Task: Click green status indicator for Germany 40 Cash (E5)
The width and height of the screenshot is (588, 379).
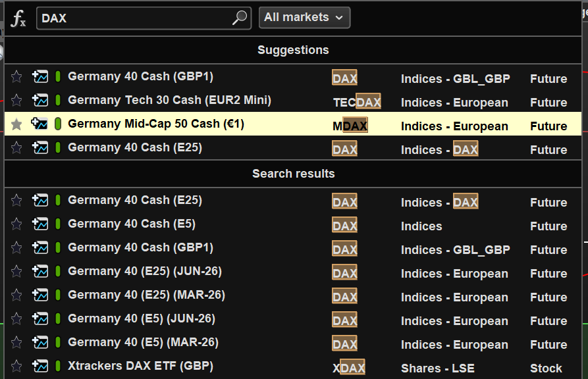Action: pyautogui.click(x=58, y=224)
